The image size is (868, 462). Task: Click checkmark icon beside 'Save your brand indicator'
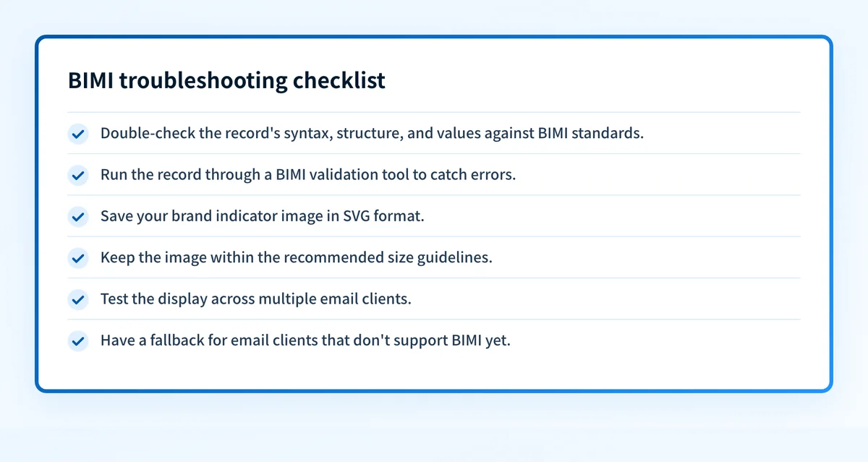[x=78, y=216]
